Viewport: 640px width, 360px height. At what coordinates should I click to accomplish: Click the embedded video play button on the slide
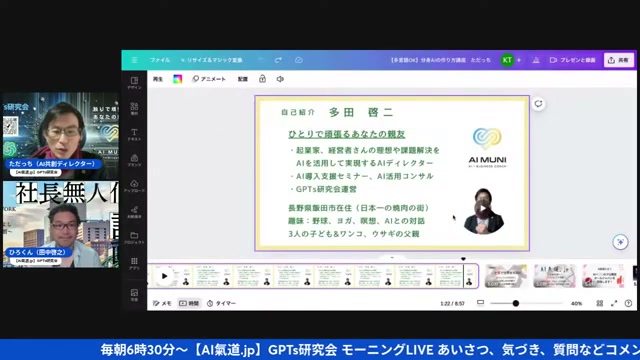(483, 209)
